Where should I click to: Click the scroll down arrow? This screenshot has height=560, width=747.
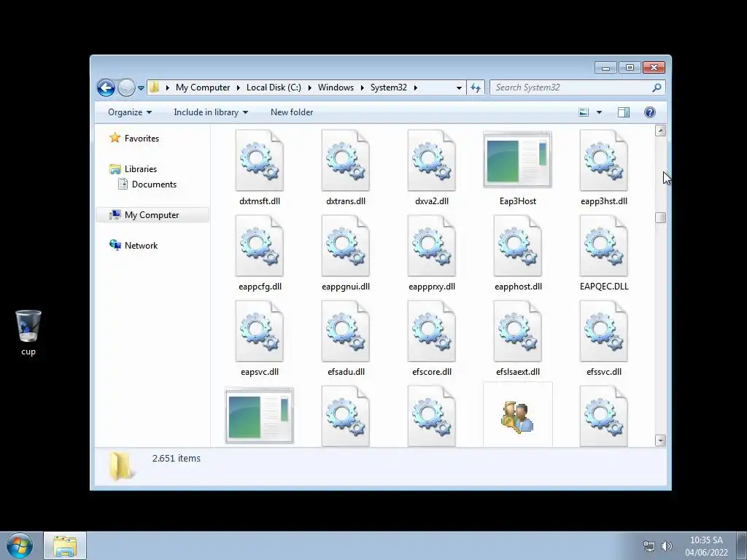(660, 440)
